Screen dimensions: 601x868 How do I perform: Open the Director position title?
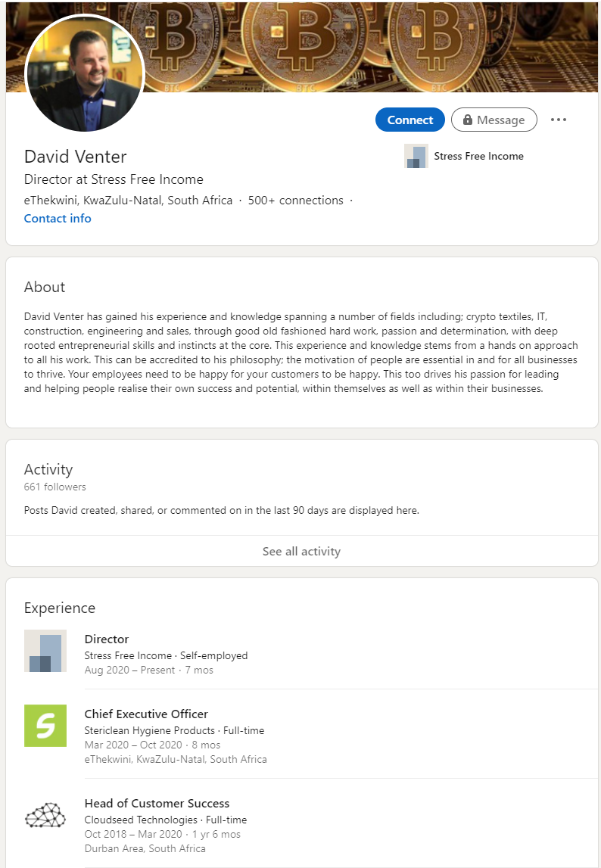[x=107, y=639]
